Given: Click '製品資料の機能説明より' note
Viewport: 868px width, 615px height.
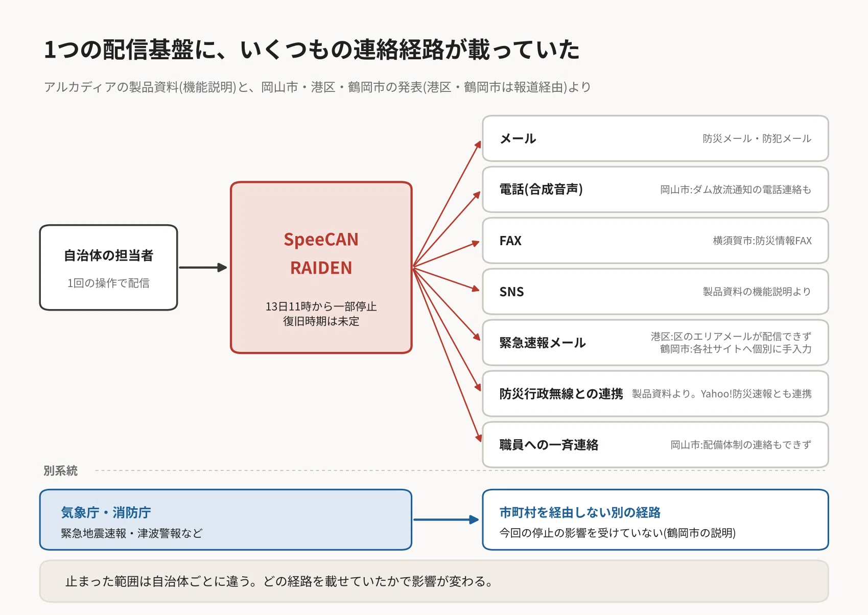Looking at the screenshot, I should (x=757, y=292).
